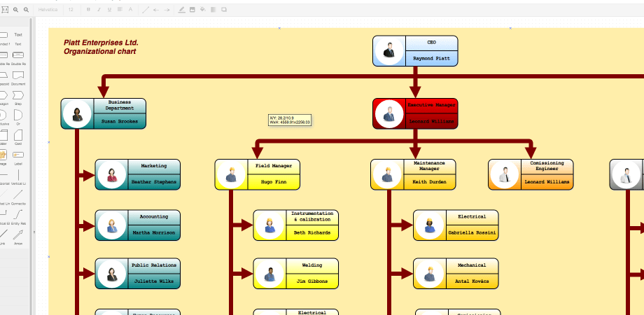Pick the Entity Relation connector shape

click(18, 214)
